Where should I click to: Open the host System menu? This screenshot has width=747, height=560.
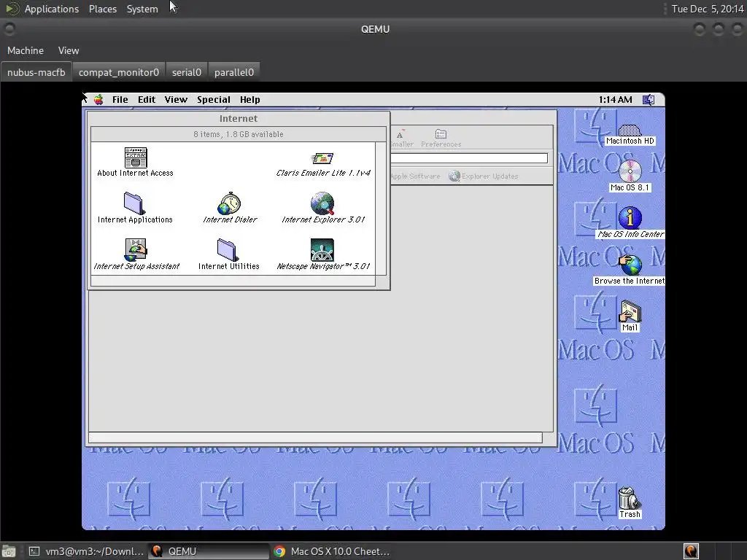click(x=142, y=9)
